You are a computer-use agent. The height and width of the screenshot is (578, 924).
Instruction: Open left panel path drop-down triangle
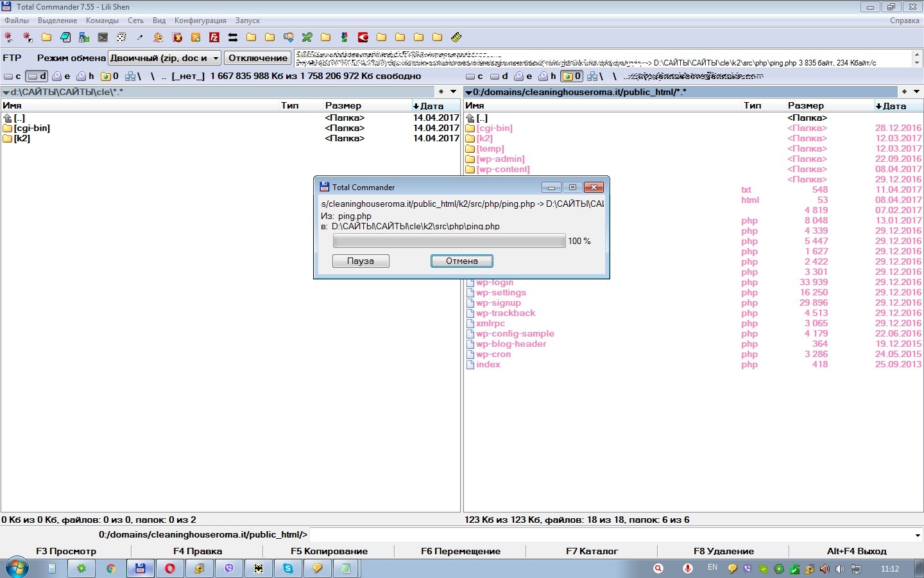tap(6, 92)
